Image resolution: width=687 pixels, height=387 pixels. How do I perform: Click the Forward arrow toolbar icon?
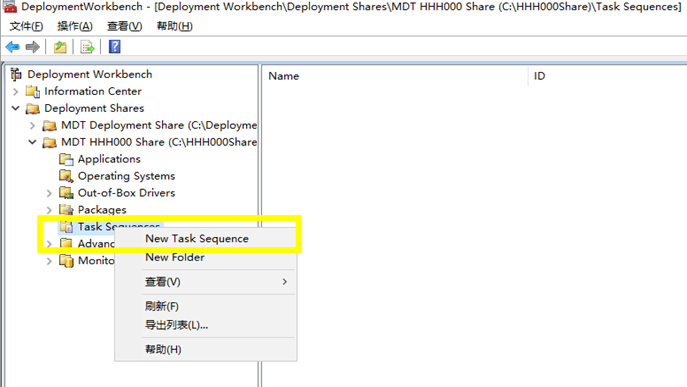click(x=32, y=47)
